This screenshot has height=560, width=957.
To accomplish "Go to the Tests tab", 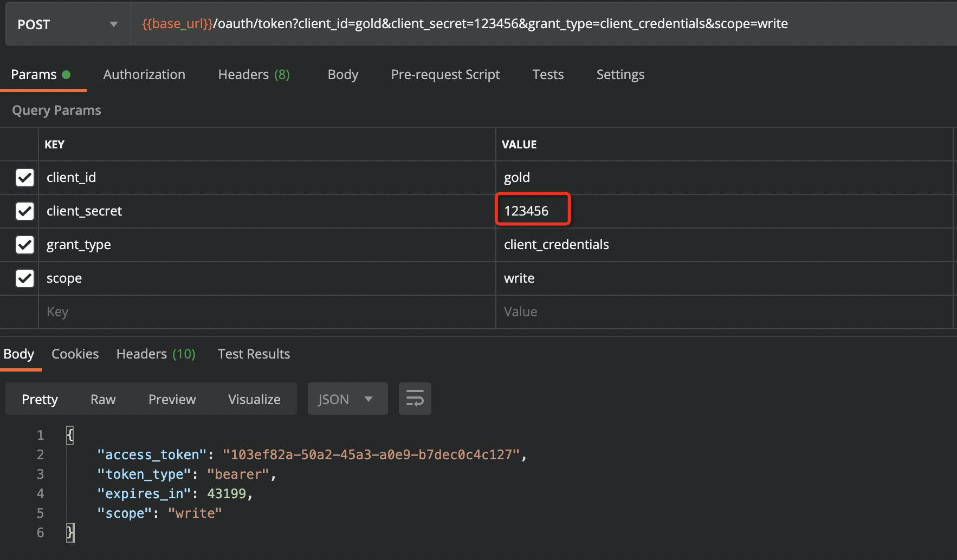I will tap(548, 75).
